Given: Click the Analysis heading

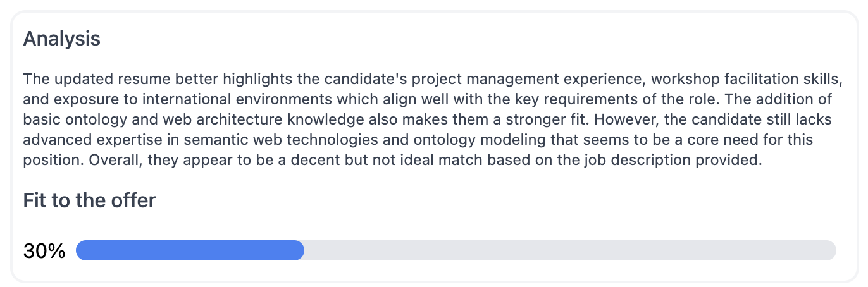Looking at the screenshot, I should pos(61,39).
